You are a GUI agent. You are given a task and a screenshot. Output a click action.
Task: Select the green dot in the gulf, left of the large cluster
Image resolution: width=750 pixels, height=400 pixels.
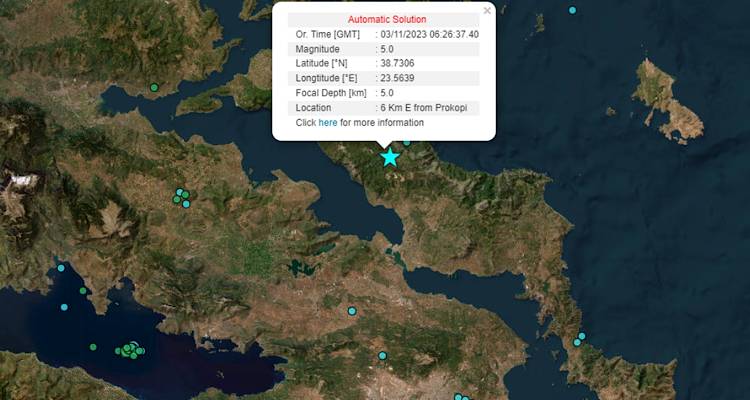(x=93, y=347)
